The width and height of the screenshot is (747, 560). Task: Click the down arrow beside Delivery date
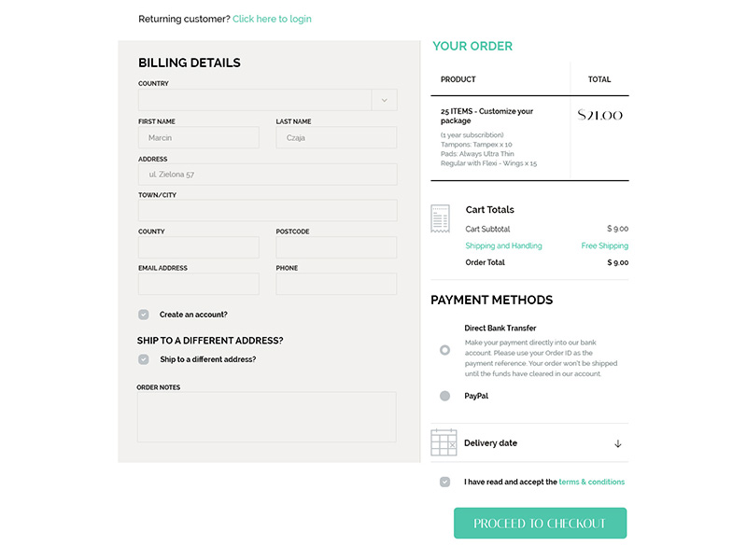617,443
